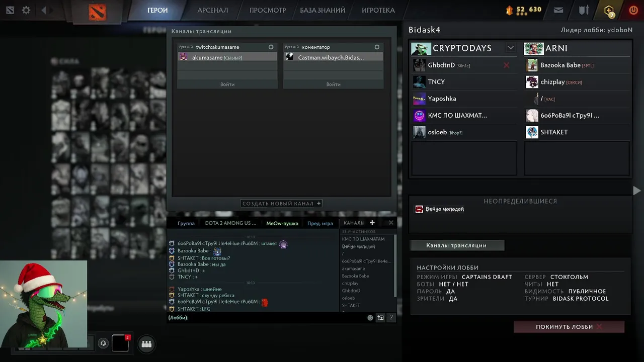The image size is (644, 362).
Task: Open settings gear for twitch:akumasame channel
Action: click(x=271, y=47)
